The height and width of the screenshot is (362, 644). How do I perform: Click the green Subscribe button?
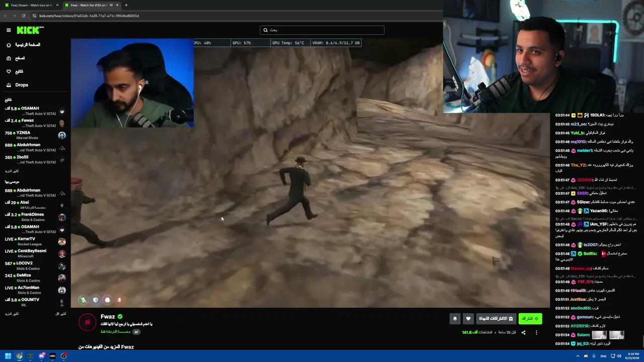530,319
